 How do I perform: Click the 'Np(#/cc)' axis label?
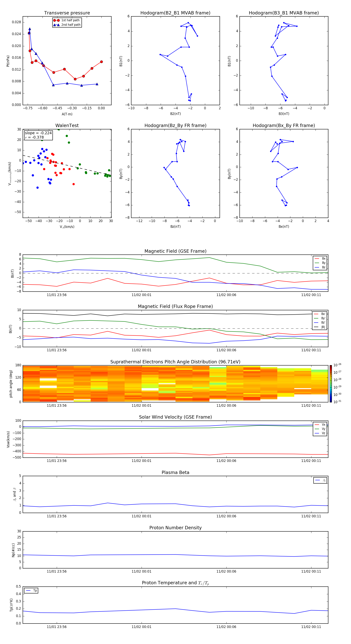pos(13,550)
